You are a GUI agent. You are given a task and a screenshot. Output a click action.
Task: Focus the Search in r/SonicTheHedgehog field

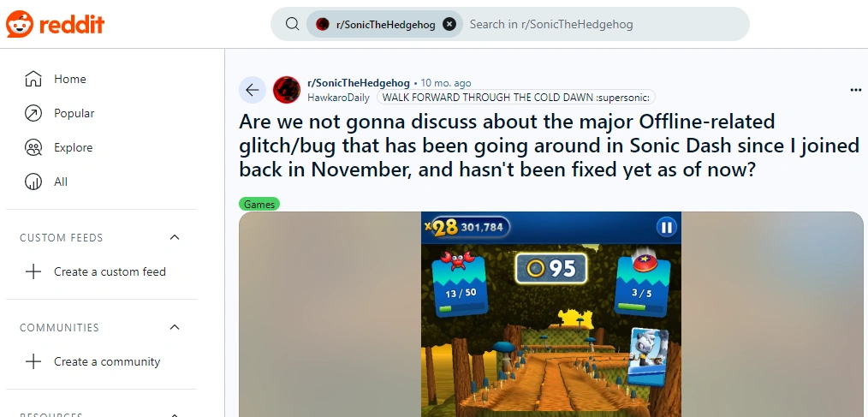[x=603, y=24]
